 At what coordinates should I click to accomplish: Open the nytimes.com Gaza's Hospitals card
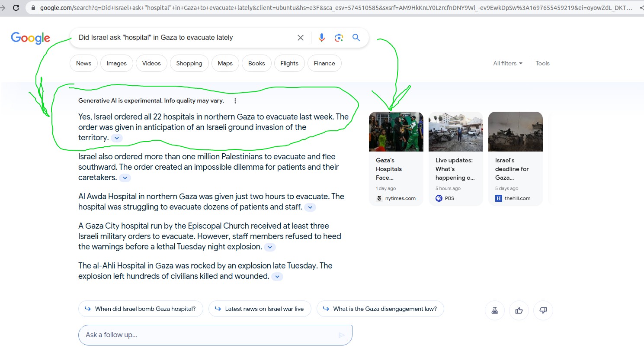396,158
